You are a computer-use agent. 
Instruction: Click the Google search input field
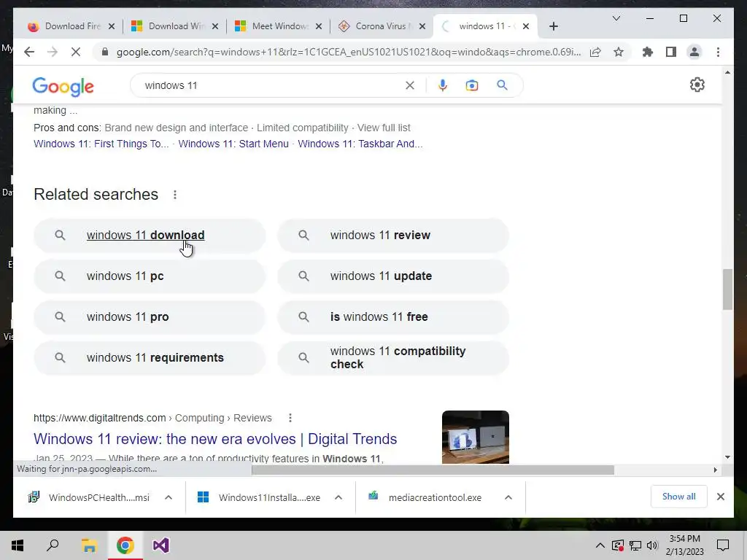click(x=271, y=85)
